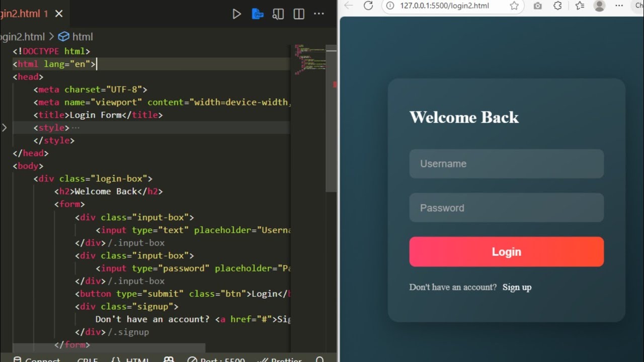Reload the browser page
The width and height of the screenshot is (644, 362).
tap(368, 6)
